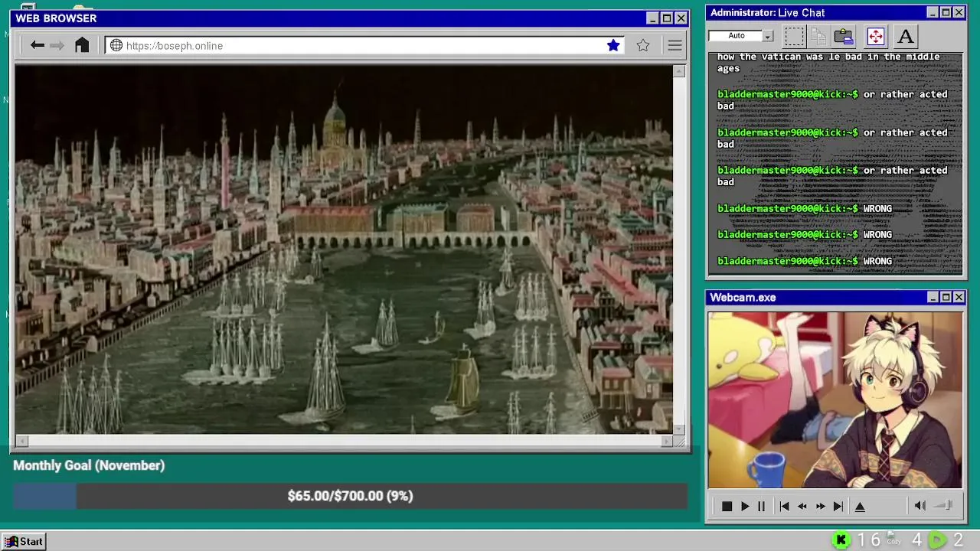
Task: Pause playback in Webcam.exe
Action: click(x=761, y=506)
